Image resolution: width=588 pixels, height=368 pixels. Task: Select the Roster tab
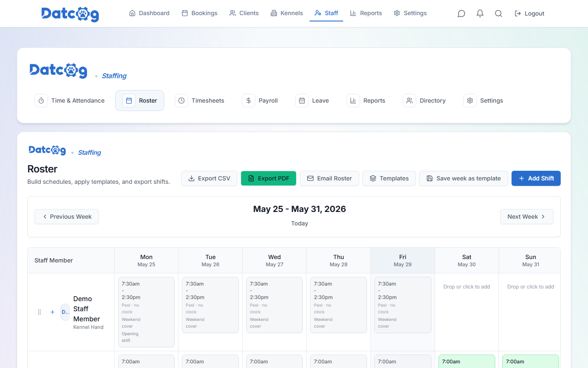pos(139,101)
